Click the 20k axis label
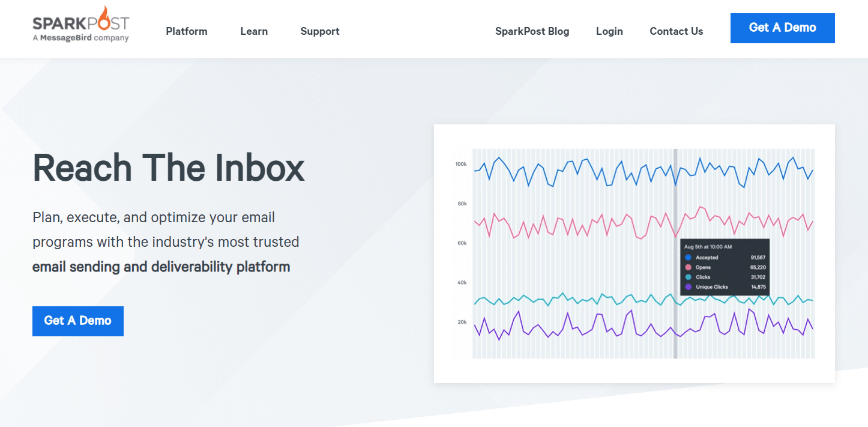The image size is (868, 427). pyautogui.click(x=462, y=322)
